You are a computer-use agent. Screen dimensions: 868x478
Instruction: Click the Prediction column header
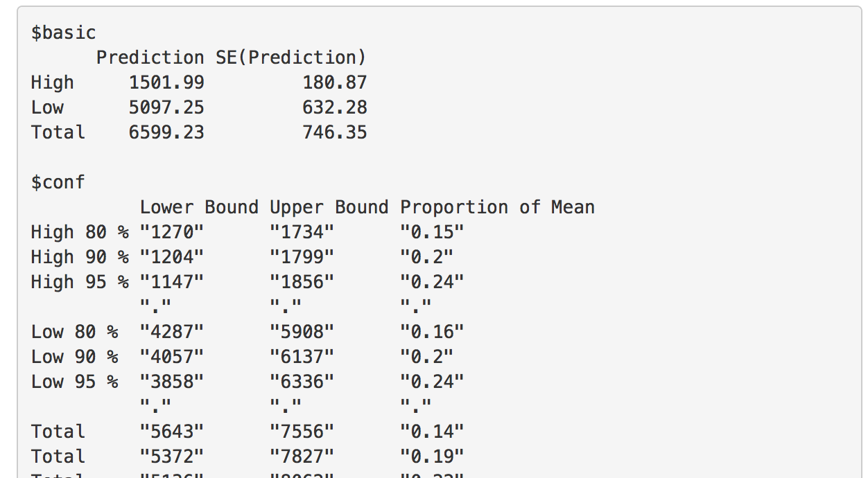tap(150, 57)
